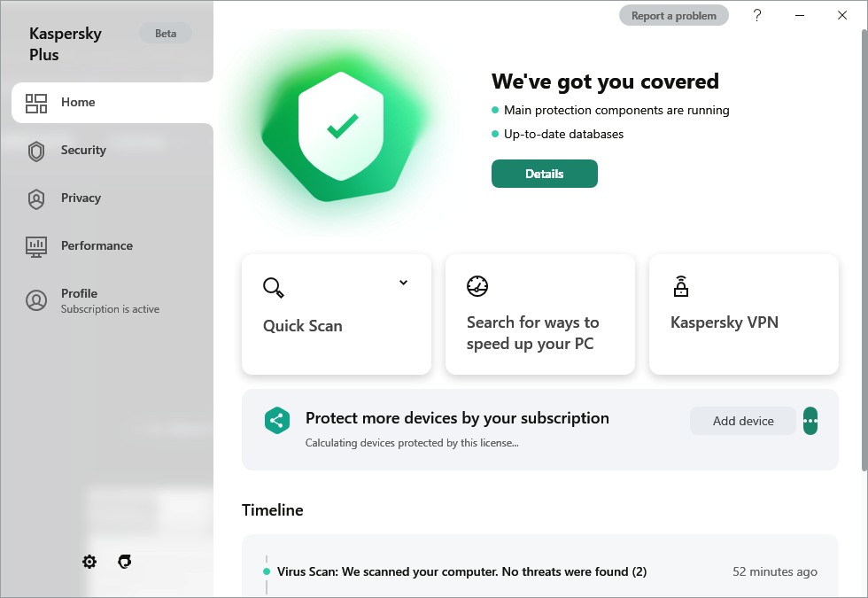868x598 pixels.
Task: Expand the Virus Scan timeline entry
Action: 461,572
